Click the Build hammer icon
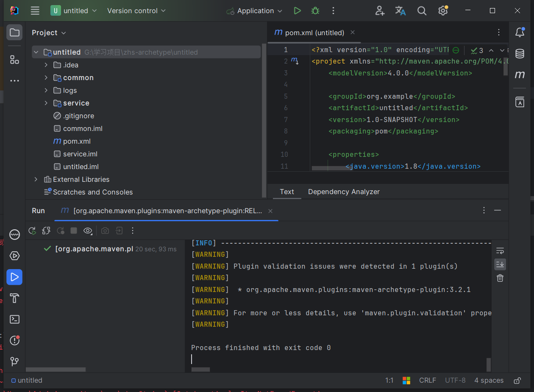The height and width of the screenshot is (392, 534). [14, 298]
